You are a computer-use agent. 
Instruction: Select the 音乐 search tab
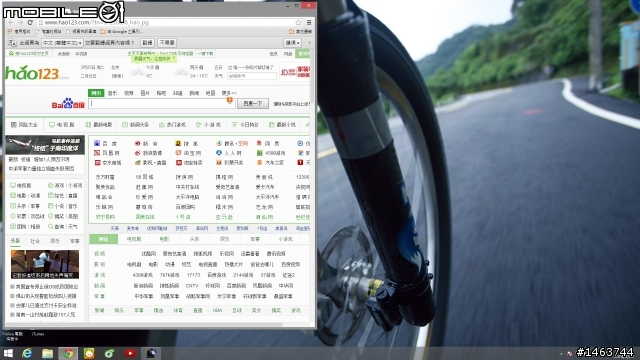point(112,93)
